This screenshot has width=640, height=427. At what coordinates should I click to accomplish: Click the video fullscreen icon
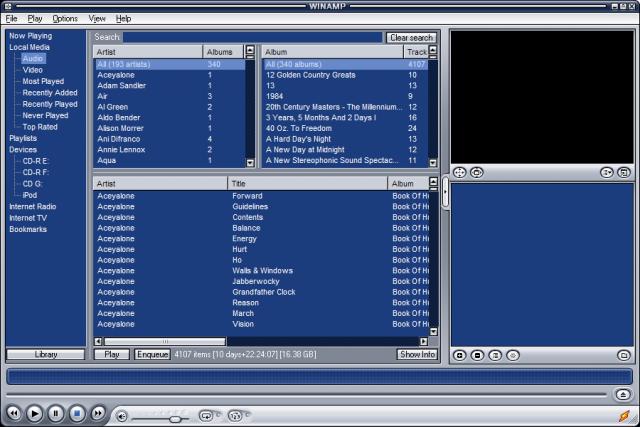click(x=460, y=173)
